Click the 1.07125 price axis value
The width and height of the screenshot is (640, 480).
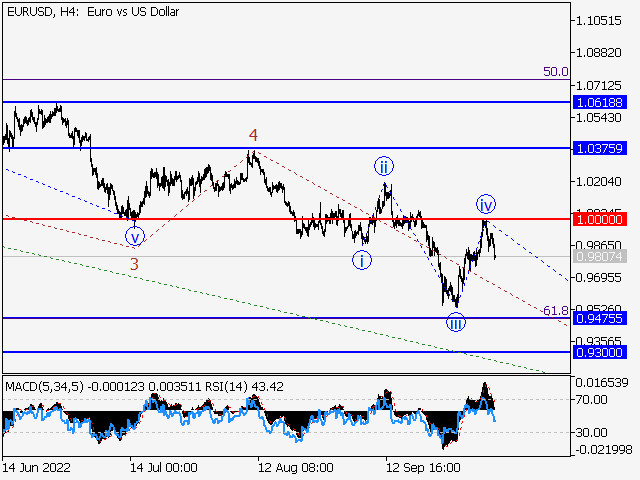click(x=598, y=86)
